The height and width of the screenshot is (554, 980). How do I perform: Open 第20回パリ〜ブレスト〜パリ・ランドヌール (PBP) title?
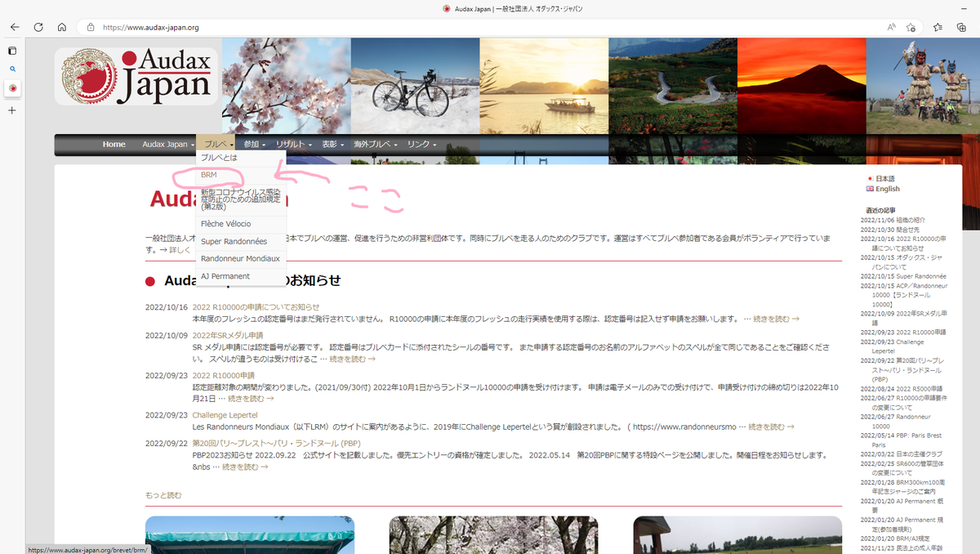point(277,443)
